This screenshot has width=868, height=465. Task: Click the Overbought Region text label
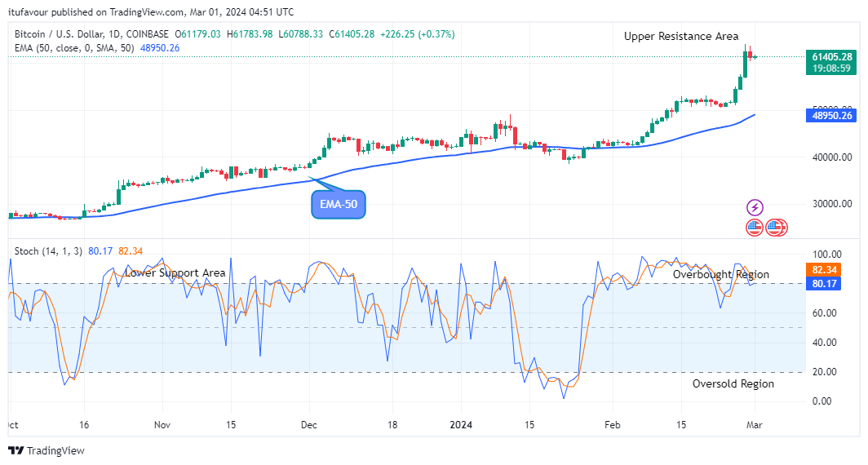click(x=720, y=274)
